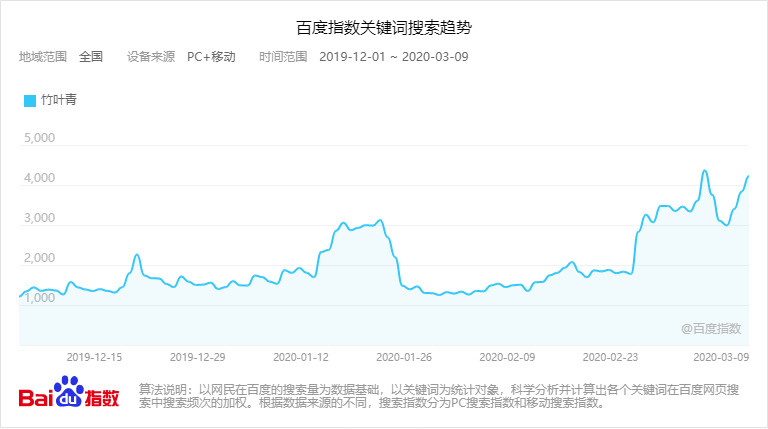Click the 2019-12-15 x-axis date
The height and width of the screenshot is (429, 768).
[x=94, y=358]
